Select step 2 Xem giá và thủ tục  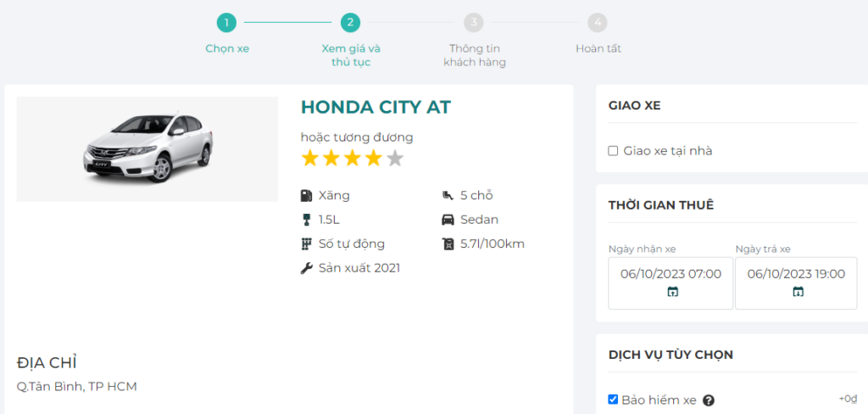(351, 23)
